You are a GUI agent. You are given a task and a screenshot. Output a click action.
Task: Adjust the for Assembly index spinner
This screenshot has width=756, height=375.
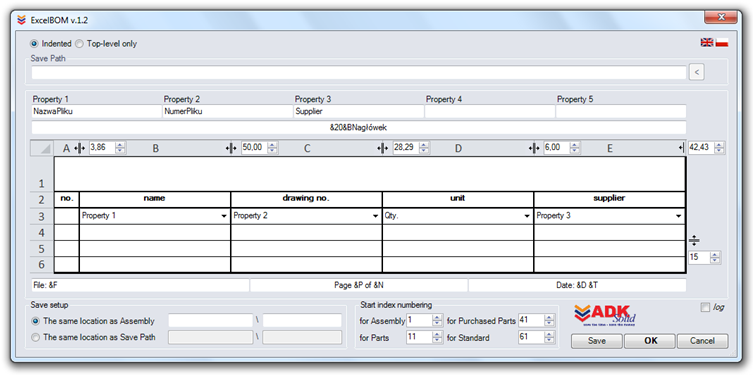point(437,321)
